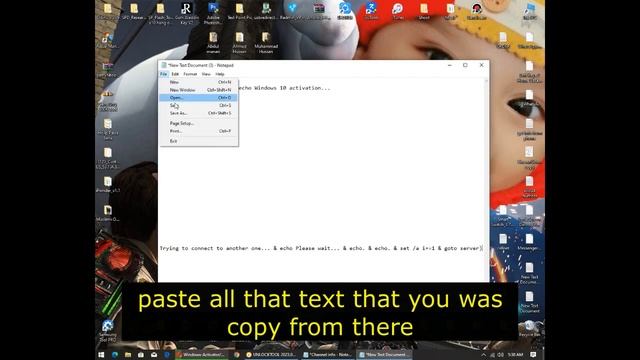This screenshot has height=360, width=640.
Task: Switch to the Channel info Notepad taskbar window
Action: point(327,355)
